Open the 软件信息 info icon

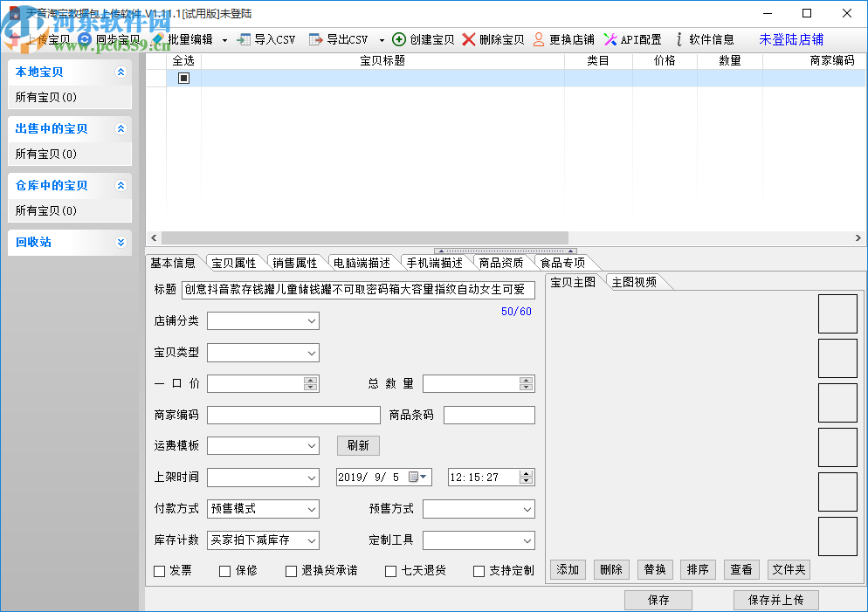point(679,39)
